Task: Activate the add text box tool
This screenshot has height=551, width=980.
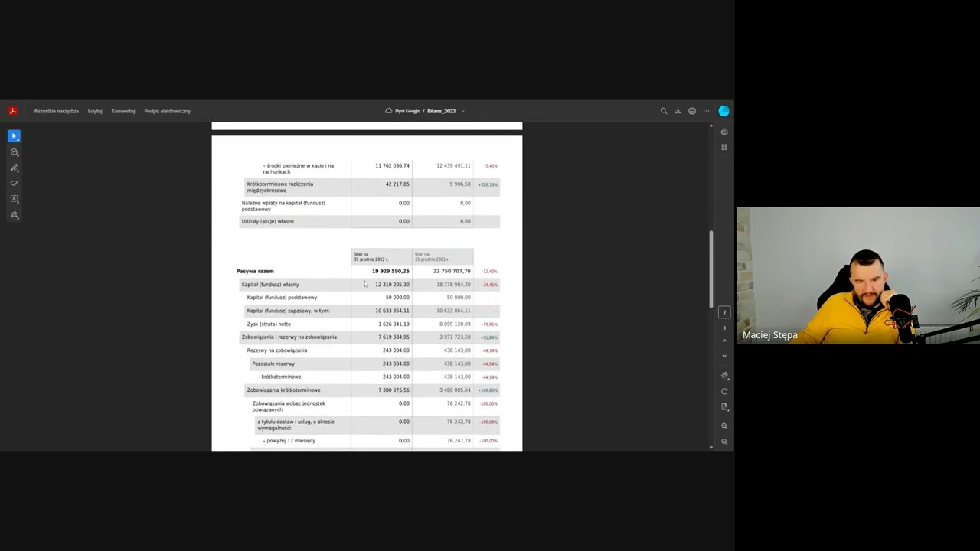Action: pyautogui.click(x=14, y=199)
